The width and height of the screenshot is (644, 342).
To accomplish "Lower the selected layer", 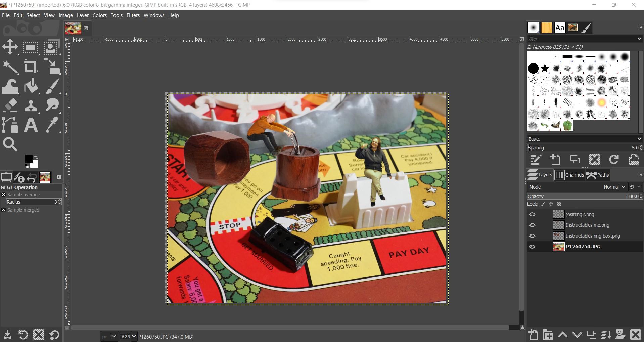I will (x=577, y=335).
